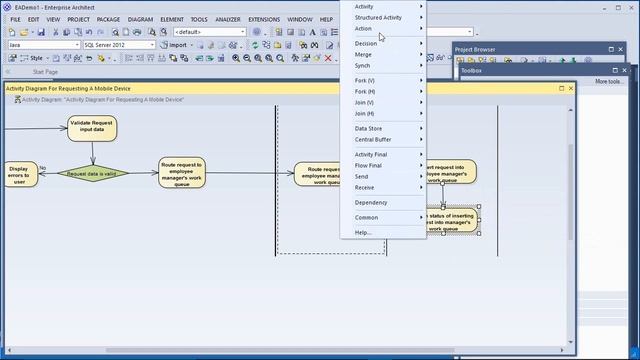Click the diagram vertical scrollbar thumb

(x=571, y=191)
